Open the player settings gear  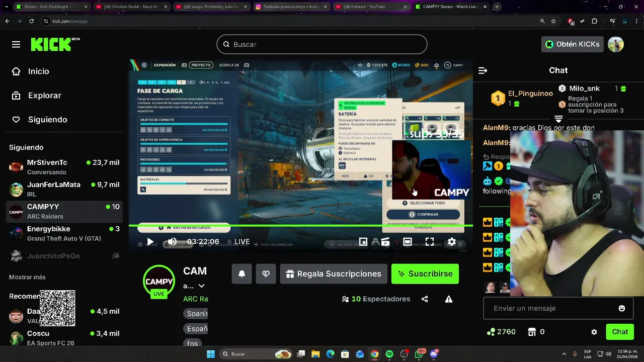(452, 242)
